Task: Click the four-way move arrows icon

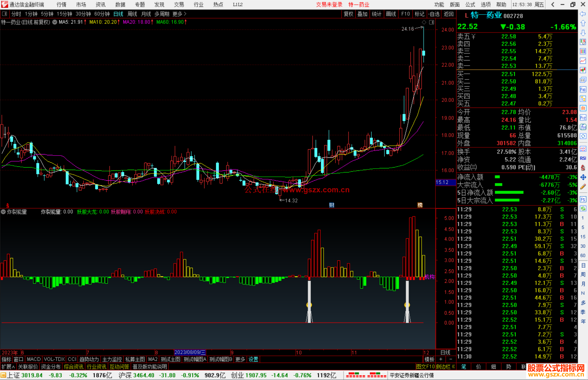Action: [583, 177]
